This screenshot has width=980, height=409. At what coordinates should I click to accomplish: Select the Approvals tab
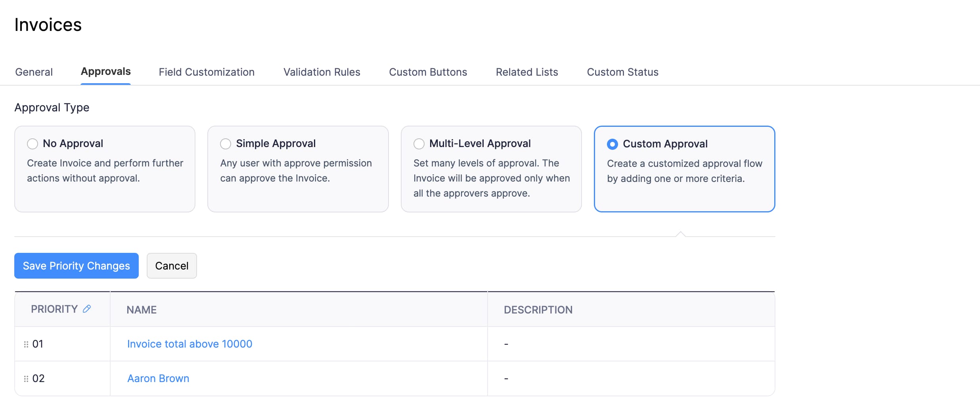click(105, 72)
